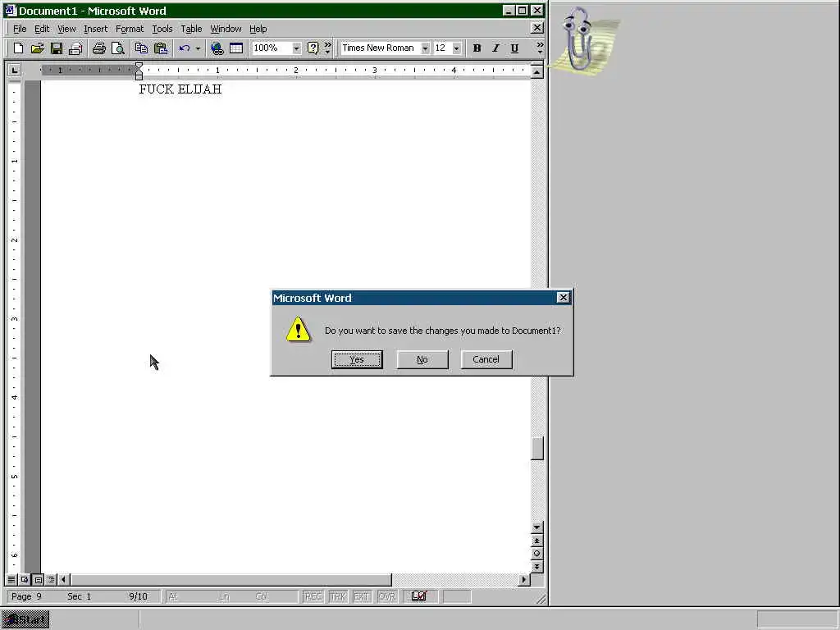Open a file with the Open folder icon
Screen dimensions: 840x630
37,48
